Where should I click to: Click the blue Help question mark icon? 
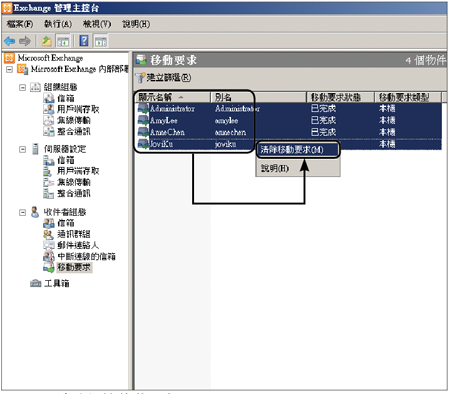click(84, 41)
